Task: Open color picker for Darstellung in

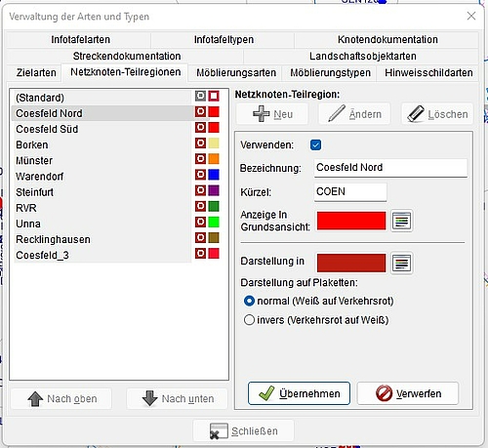Action: coord(401,263)
